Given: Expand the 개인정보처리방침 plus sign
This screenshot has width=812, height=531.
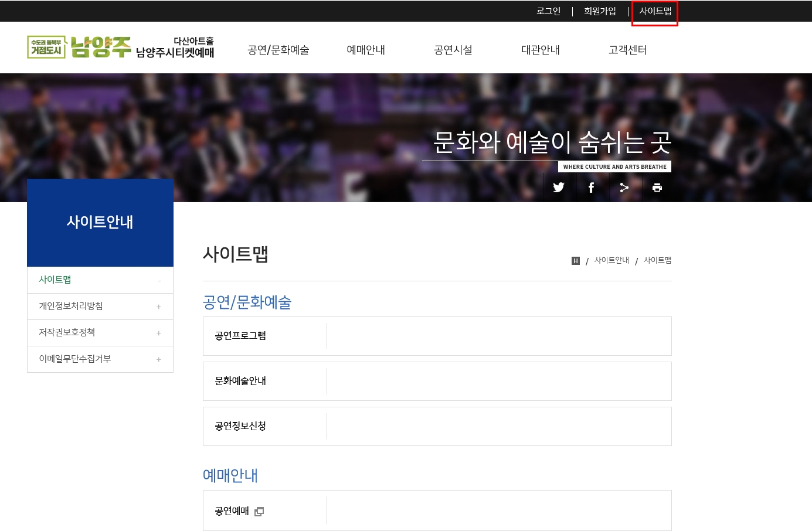Looking at the screenshot, I should click(x=158, y=307).
